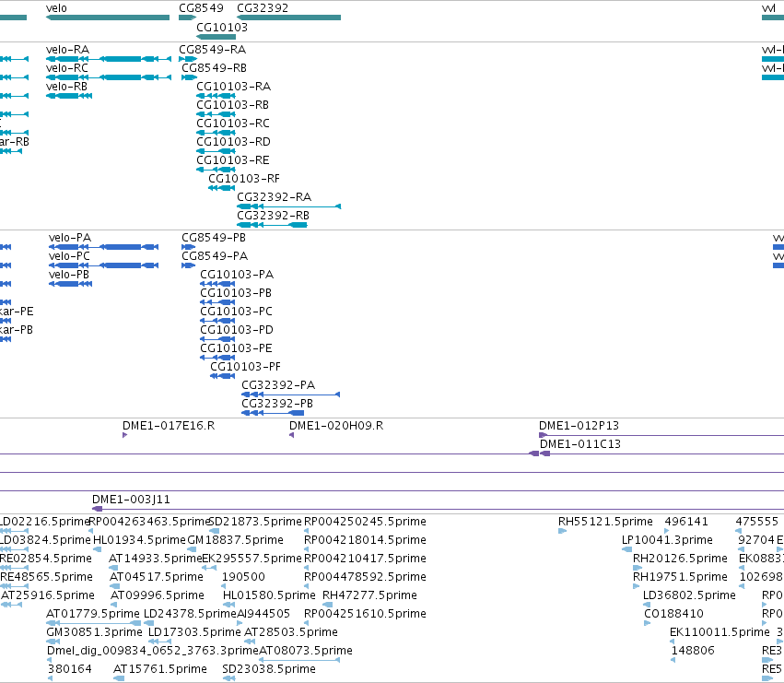The image size is (784, 683).
Task: Select the CG8549 gene label
Action: [201, 8]
